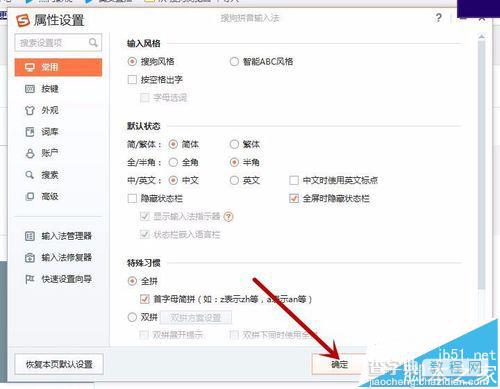Click the person icon next to 账户
Screen dimensions: 500x389
(30, 153)
